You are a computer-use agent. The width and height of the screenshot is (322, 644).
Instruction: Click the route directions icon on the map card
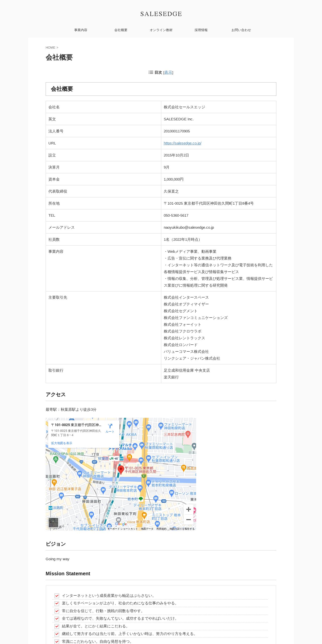tap(110, 426)
